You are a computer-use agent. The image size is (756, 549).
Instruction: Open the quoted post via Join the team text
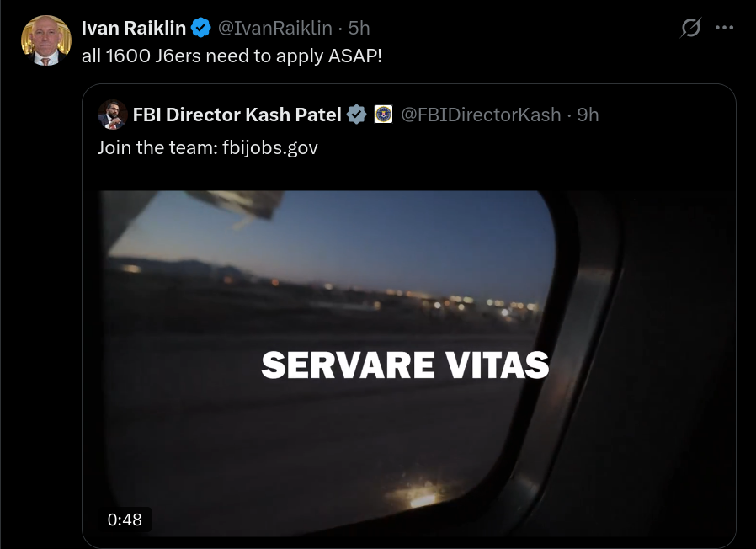(157, 147)
